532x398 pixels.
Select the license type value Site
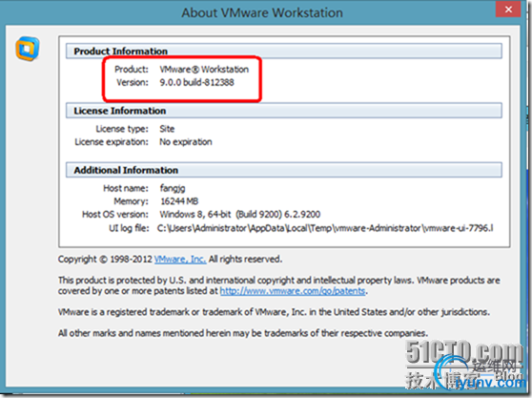[x=167, y=129]
